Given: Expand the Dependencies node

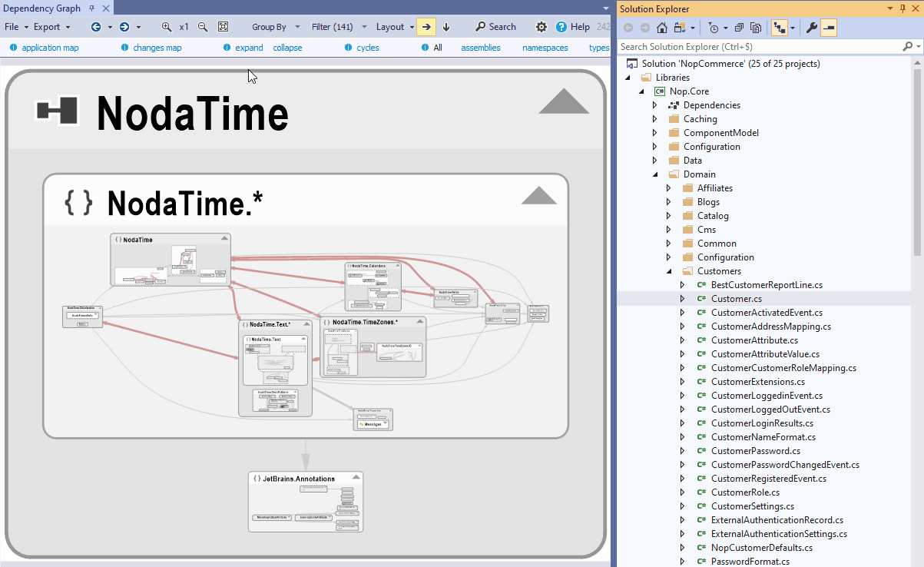Looking at the screenshot, I should (655, 105).
